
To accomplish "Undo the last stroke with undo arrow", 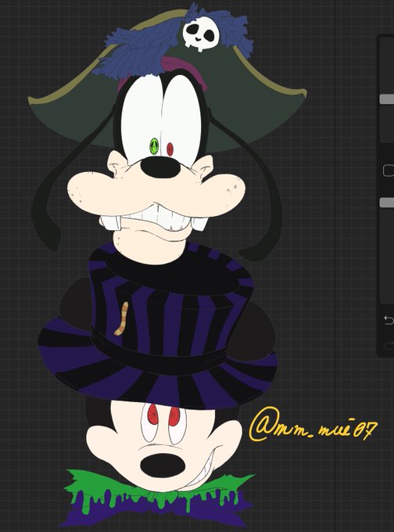I will click(x=389, y=320).
